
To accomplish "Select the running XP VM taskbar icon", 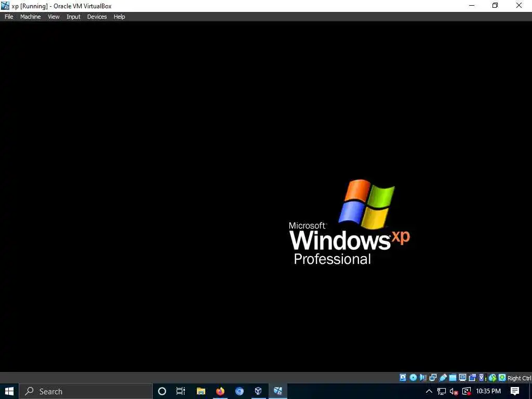I will coord(278,391).
